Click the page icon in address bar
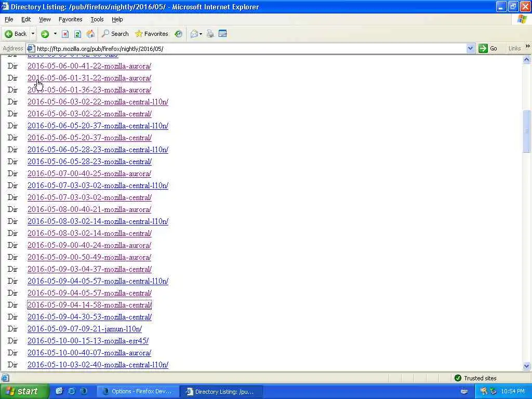 click(x=31, y=48)
